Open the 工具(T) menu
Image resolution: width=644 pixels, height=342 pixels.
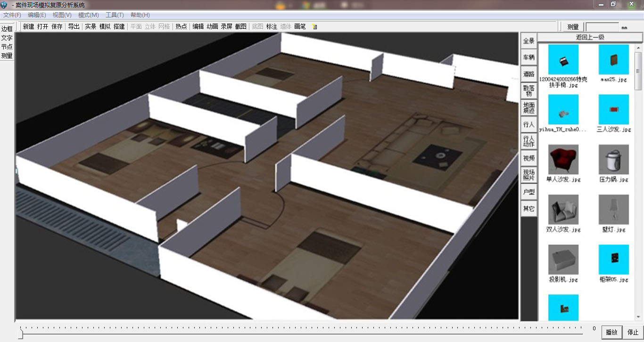pos(115,15)
